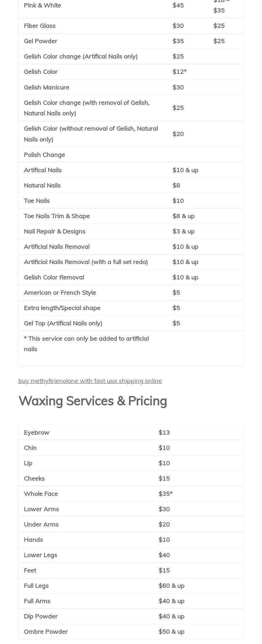The width and height of the screenshot is (262, 644).
Task: Click the Gelish Color price $12*
Action: [x=179, y=72]
